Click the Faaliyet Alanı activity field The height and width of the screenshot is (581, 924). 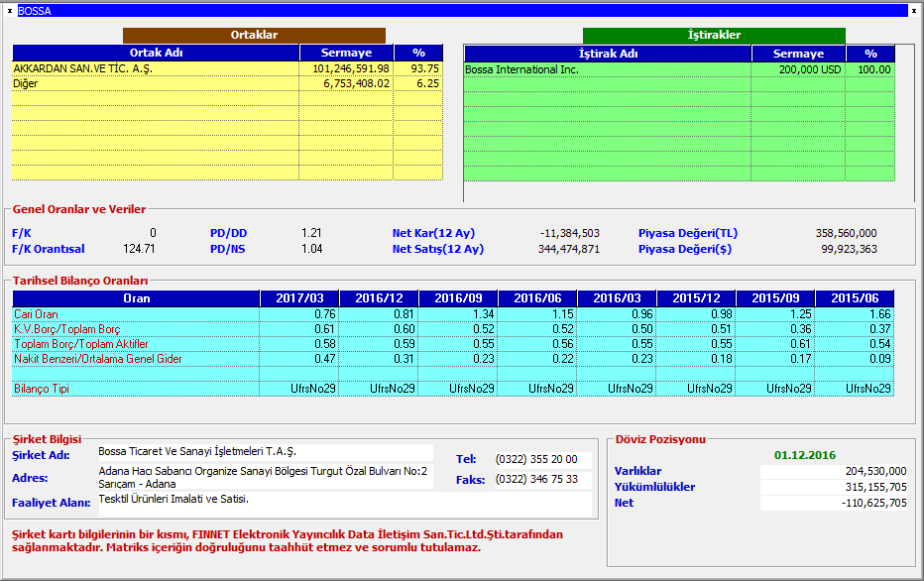pyautogui.click(x=345, y=504)
